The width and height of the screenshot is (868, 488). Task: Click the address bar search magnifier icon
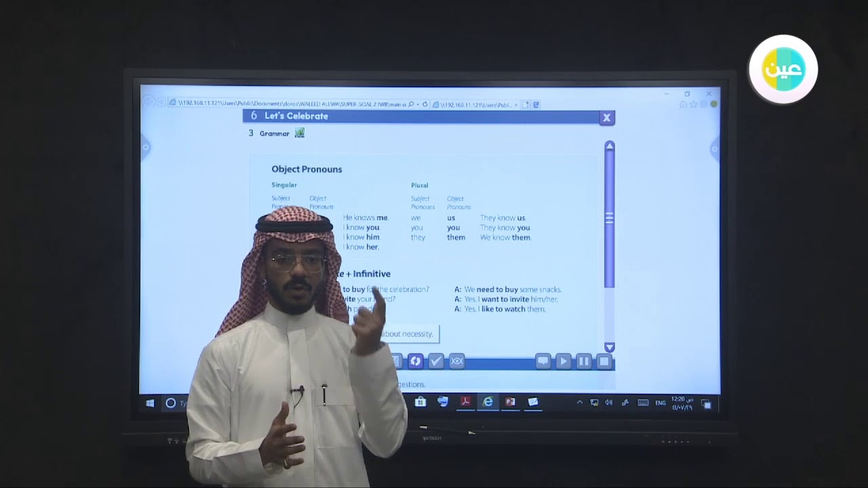point(411,104)
